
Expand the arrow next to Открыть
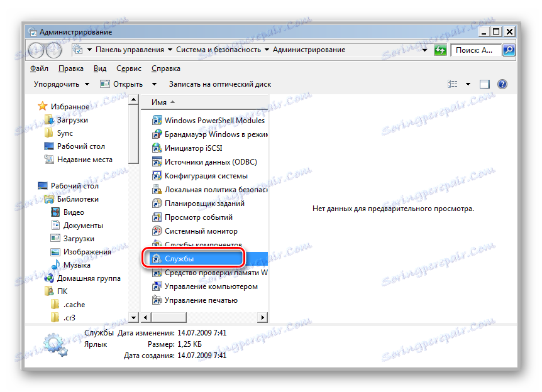(154, 84)
